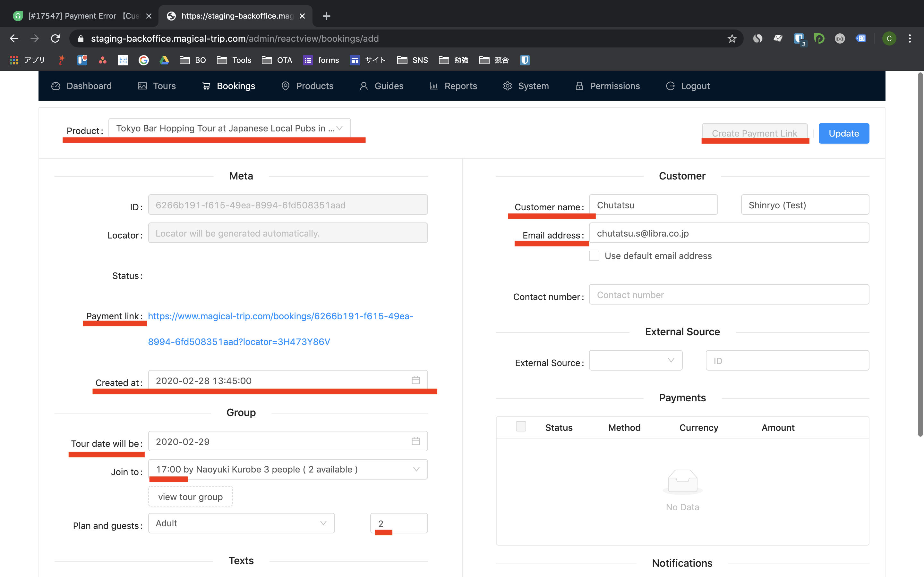The height and width of the screenshot is (577, 924).
Task: Click the calendar icon in Created at field
Action: click(x=415, y=380)
